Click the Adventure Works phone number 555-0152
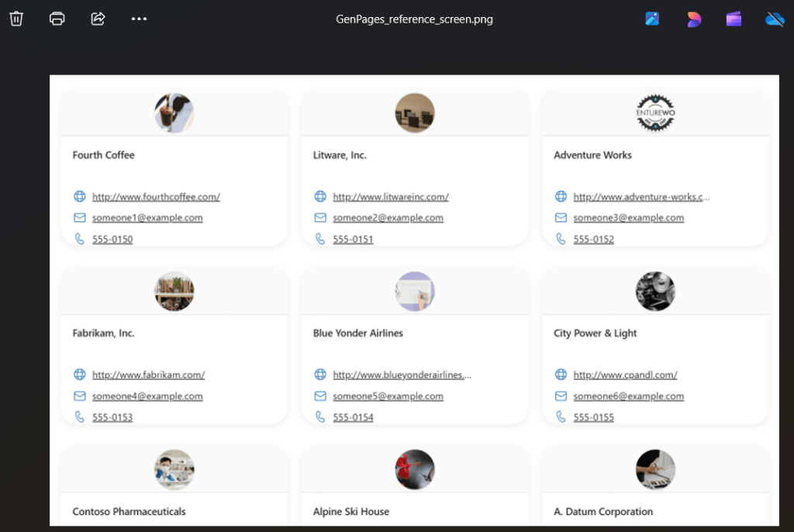The width and height of the screenshot is (794, 532). coord(593,240)
